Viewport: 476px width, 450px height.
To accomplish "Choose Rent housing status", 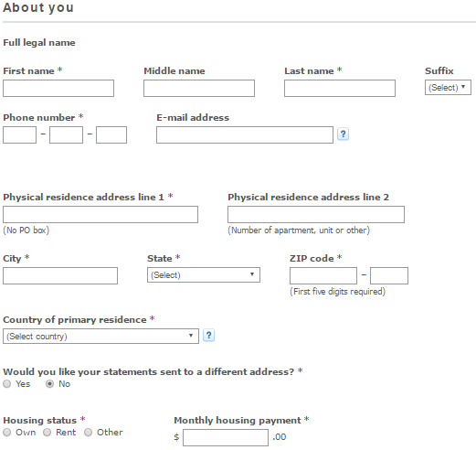I will point(48,433).
